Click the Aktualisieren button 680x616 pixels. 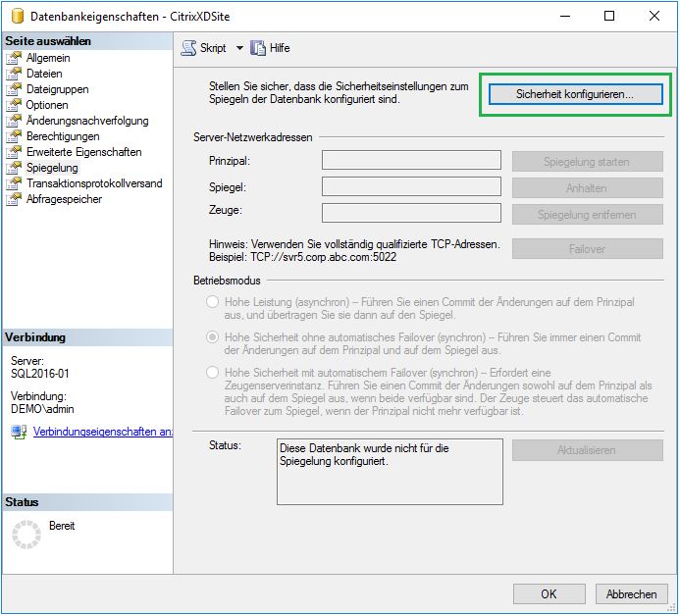tap(587, 450)
